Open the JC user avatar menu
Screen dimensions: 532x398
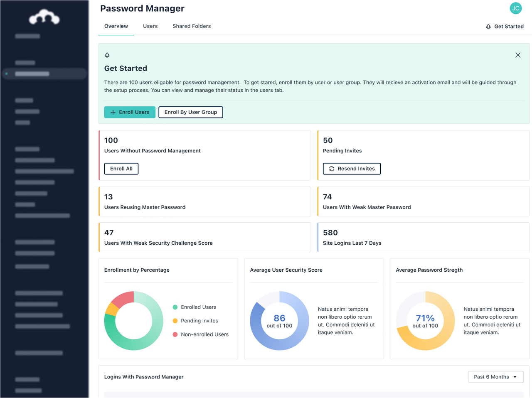click(x=515, y=8)
